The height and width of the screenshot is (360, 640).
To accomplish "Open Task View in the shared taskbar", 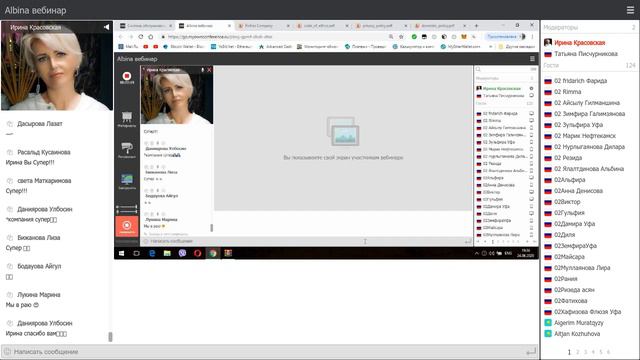I will coord(136,253).
